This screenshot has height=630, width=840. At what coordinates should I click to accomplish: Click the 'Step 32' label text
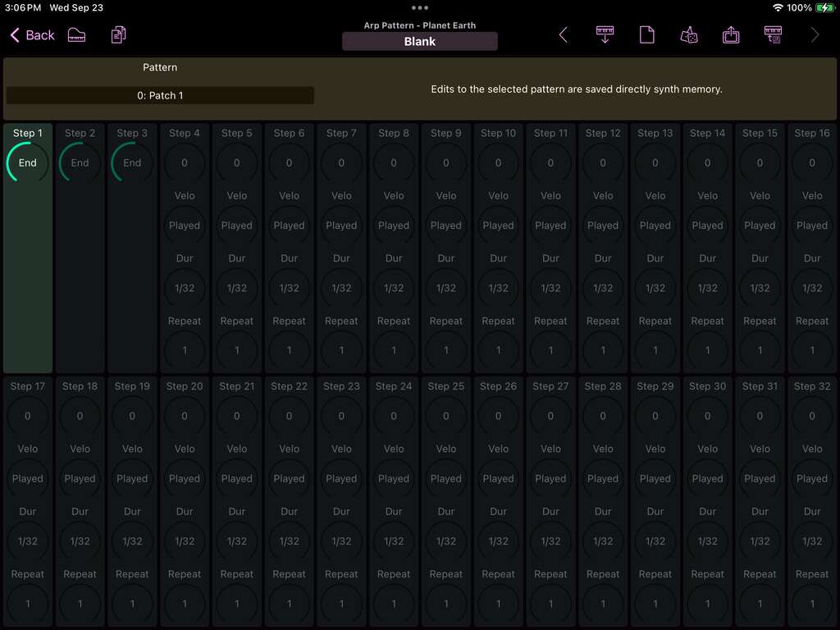812,386
